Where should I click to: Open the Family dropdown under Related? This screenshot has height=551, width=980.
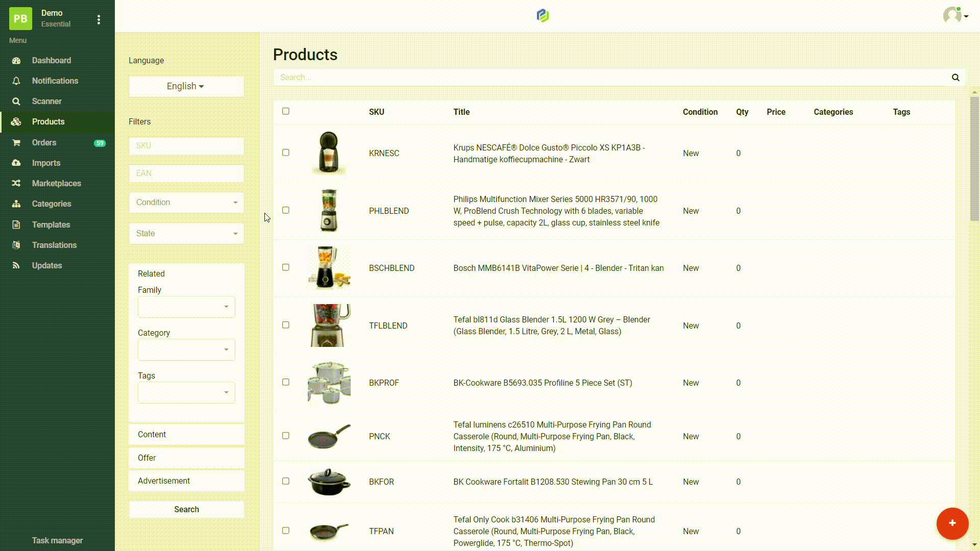point(186,307)
